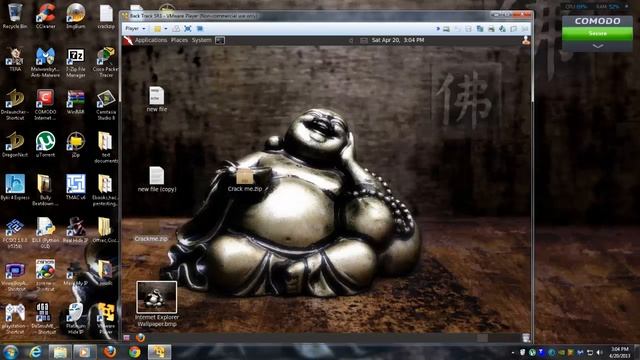This screenshot has width=640, height=360.
Task: Click the VMware power state button
Action: coord(158,29)
